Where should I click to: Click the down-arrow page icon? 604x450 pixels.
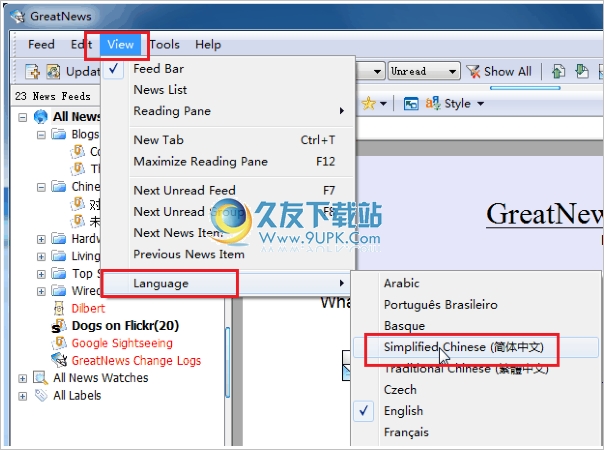582,72
